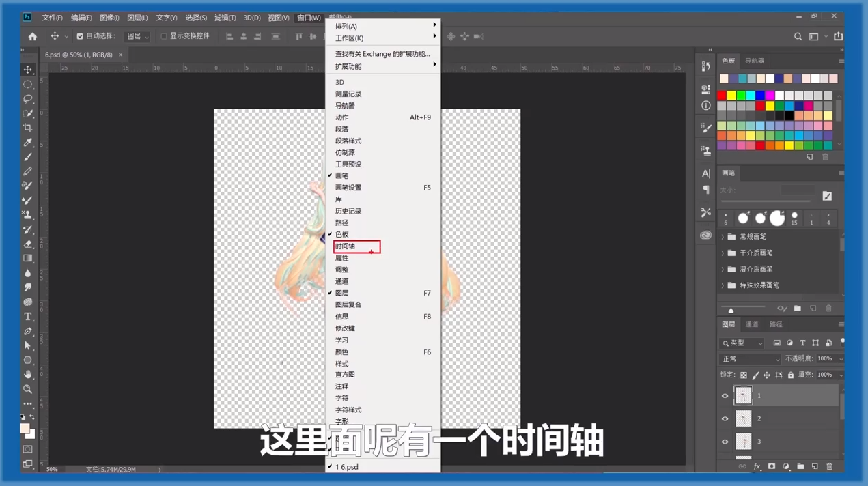
Task: Open the History panel icon in side strip
Action: click(x=705, y=66)
